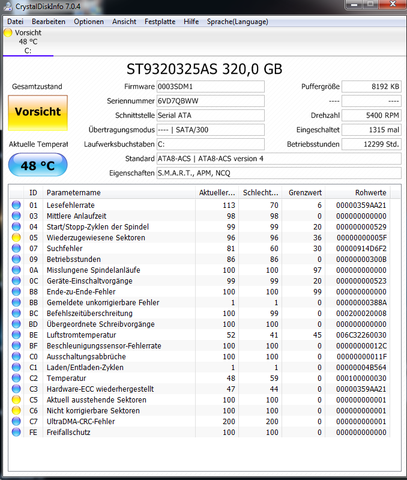
Task: Click blue status icon for Ausschaltungsabbrüche
Action: click(16, 356)
